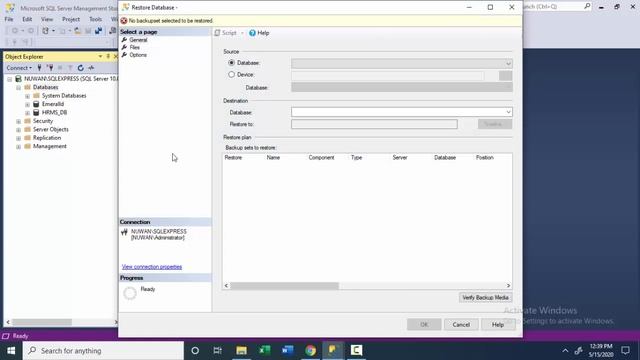Open the Project menu

[x=71, y=19]
